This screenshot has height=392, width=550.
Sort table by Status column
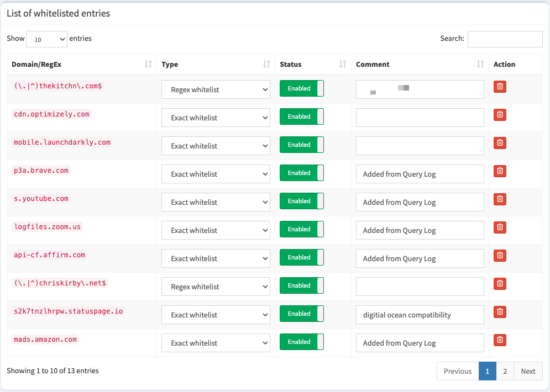[343, 64]
